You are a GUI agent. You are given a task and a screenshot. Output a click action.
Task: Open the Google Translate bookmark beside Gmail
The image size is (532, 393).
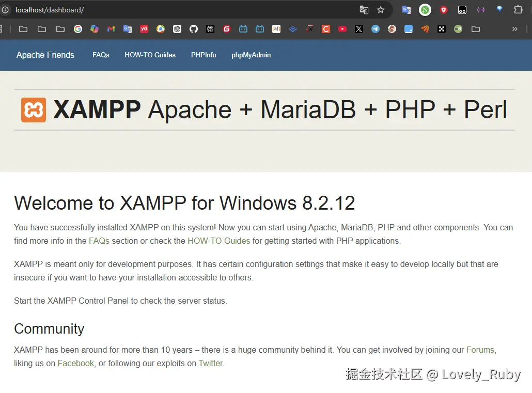pyautogui.click(x=128, y=29)
